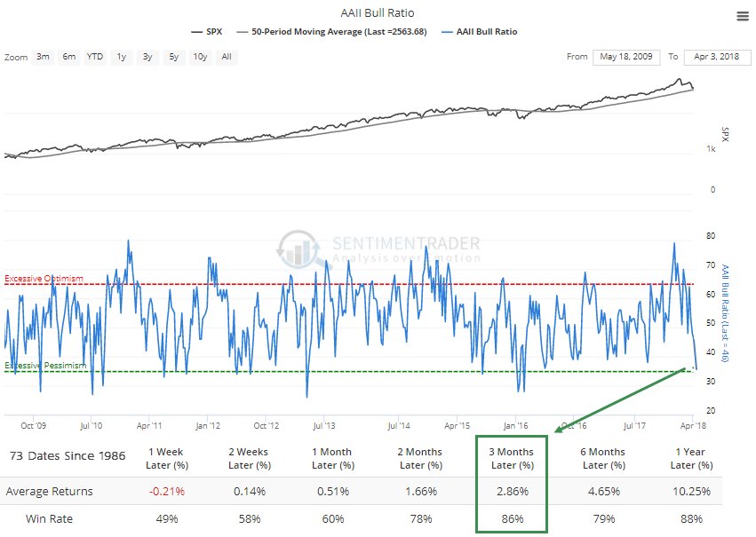756x537 pixels.
Task: Click the Excessive Pessimism threshold label
Action: coord(45,366)
